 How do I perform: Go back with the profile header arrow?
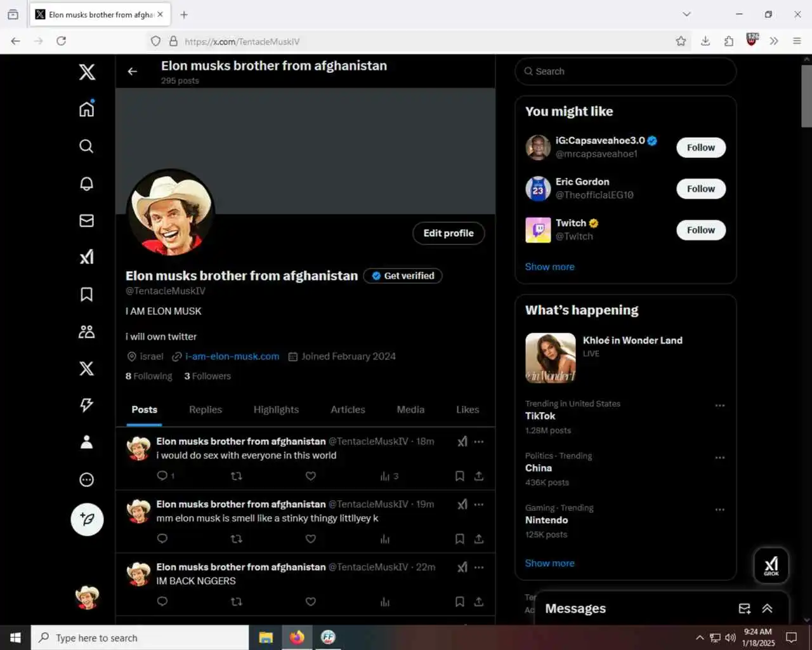click(x=133, y=71)
